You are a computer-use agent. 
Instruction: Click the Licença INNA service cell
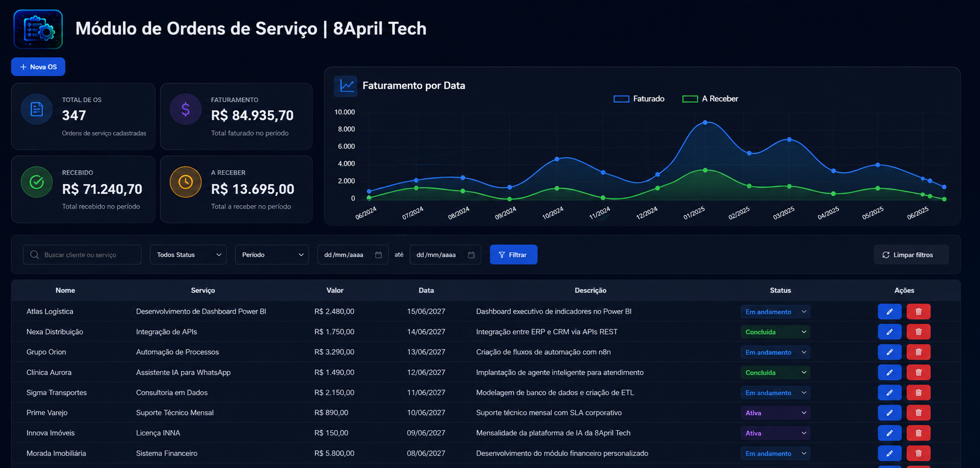coord(158,433)
